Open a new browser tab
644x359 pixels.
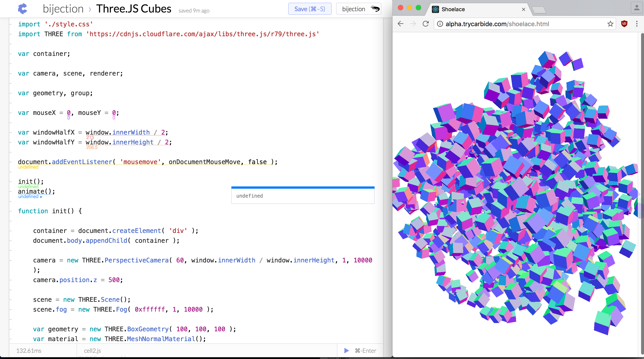[x=539, y=10]
